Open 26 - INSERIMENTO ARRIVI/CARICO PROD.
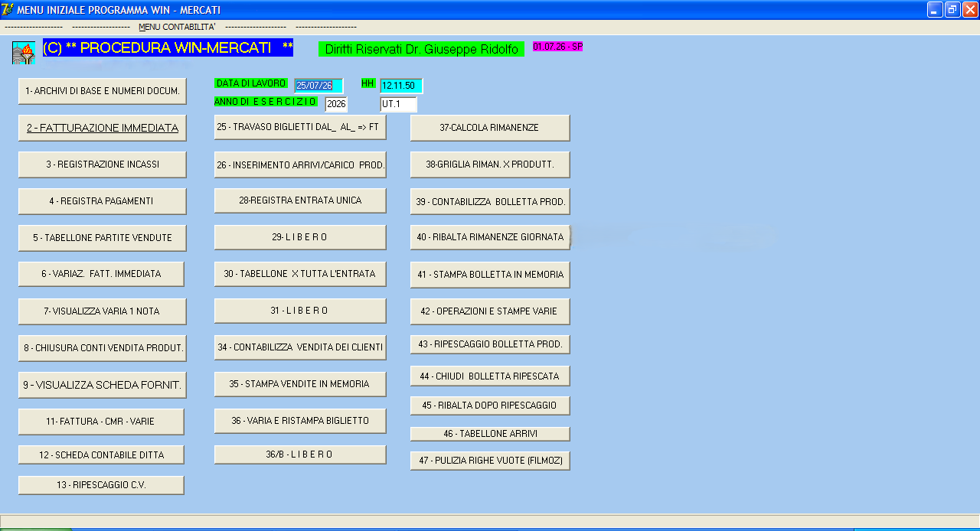The width and height of the screenshot is (980, 531). pos(300,165)
